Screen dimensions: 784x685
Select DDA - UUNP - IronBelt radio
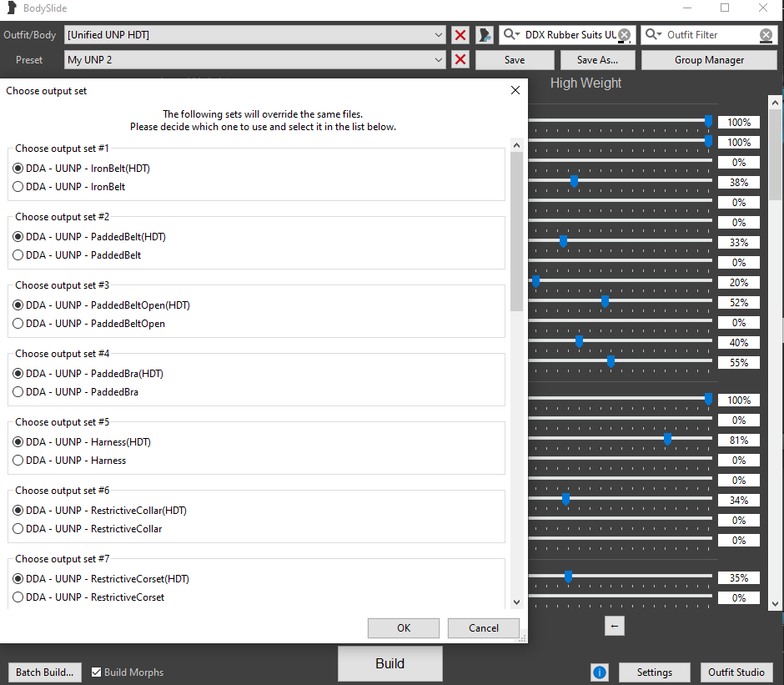(18, 187)
